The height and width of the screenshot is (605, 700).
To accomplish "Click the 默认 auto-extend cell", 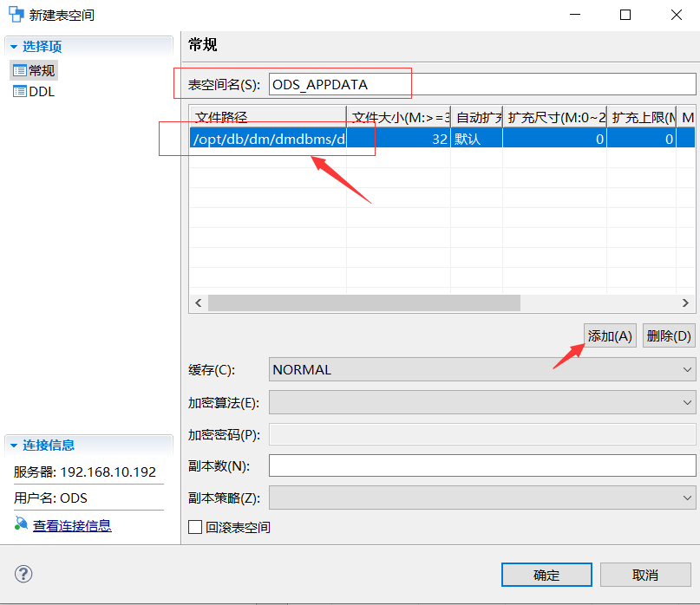I will click(x=477, y=139).
